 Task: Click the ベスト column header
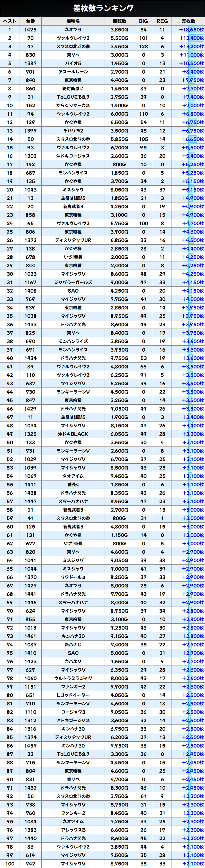pyautogui.click(x=10, y=21)
